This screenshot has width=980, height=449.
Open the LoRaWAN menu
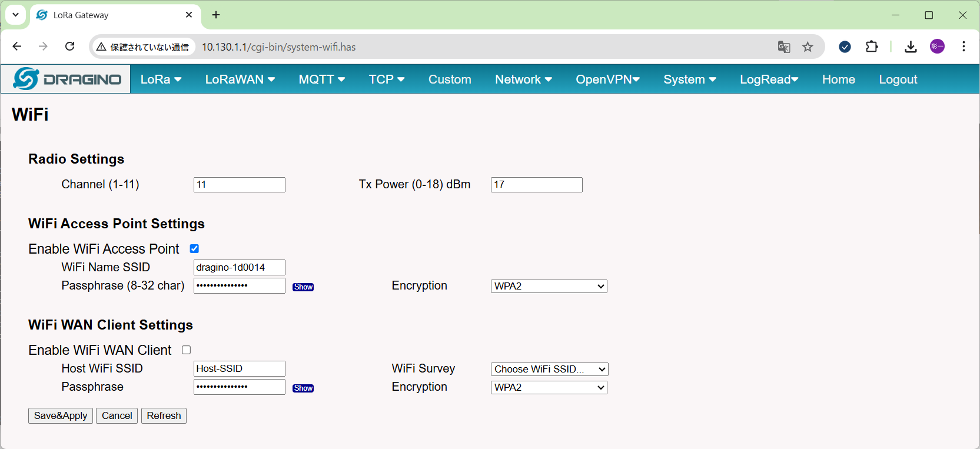tap(240, 79)
